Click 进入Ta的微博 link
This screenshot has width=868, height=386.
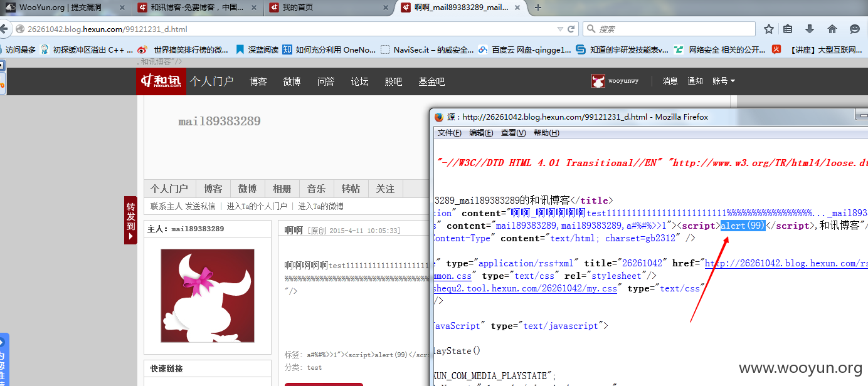320,206
